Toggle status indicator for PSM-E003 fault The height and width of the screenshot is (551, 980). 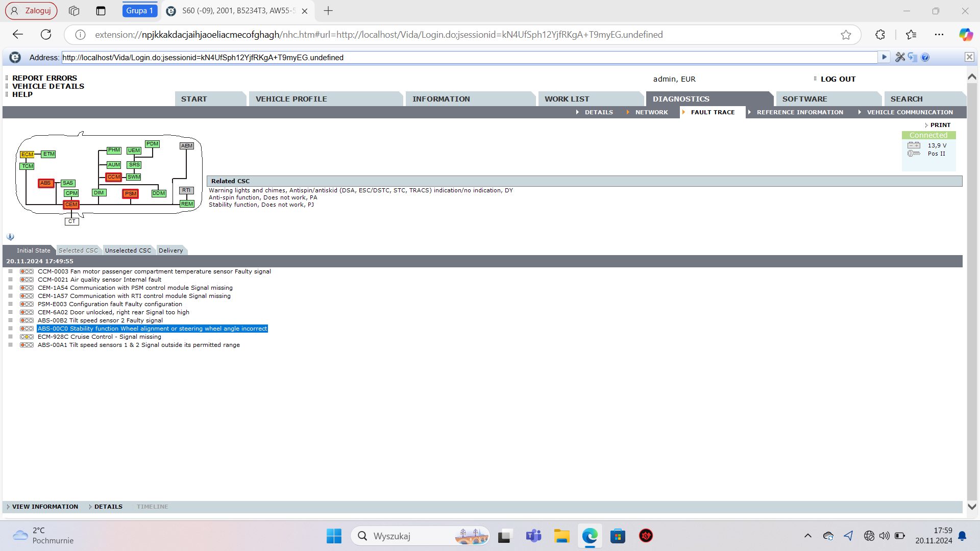point(27,304)
